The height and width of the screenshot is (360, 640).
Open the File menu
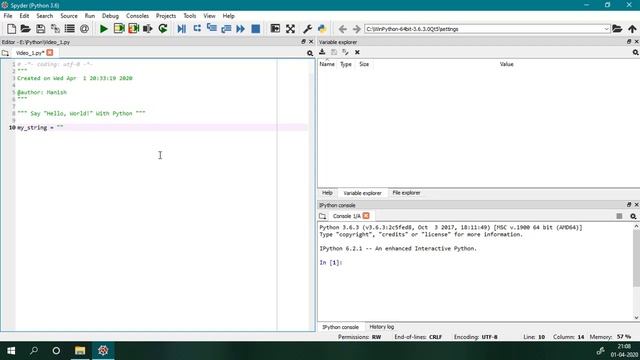coord(8,16)
